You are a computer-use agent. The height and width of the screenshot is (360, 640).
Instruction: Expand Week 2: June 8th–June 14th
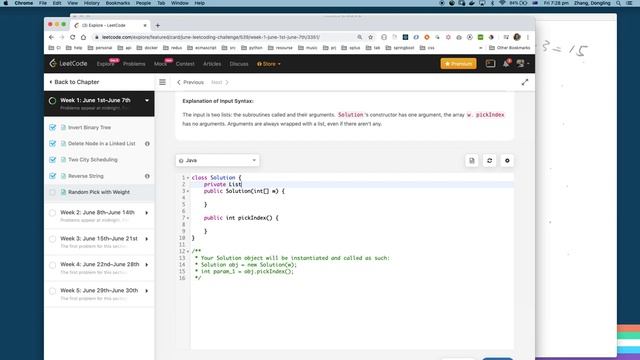pos(147,213)
